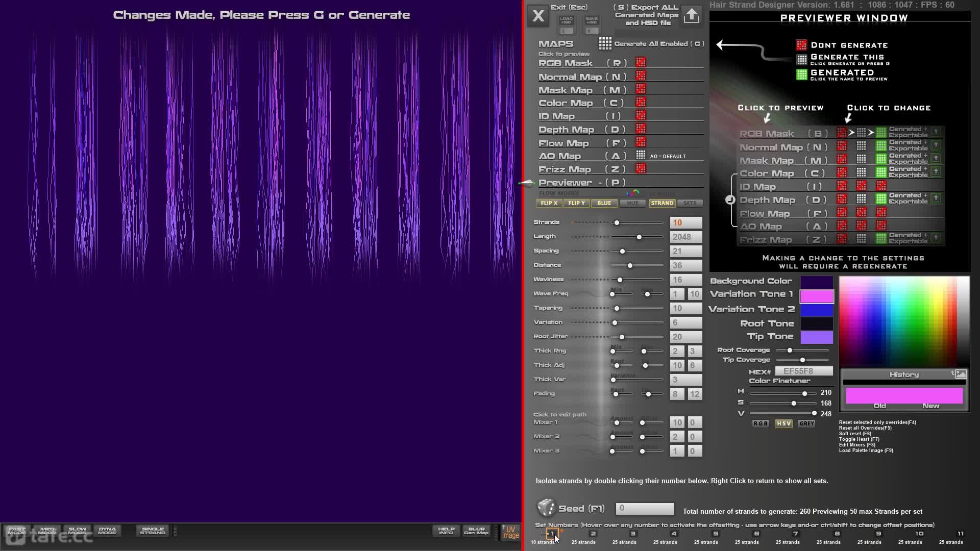This screenshot has width=980, height=551.
Task: Toggle the Mask Map generate state icon
Action: (x=641, y=89)
